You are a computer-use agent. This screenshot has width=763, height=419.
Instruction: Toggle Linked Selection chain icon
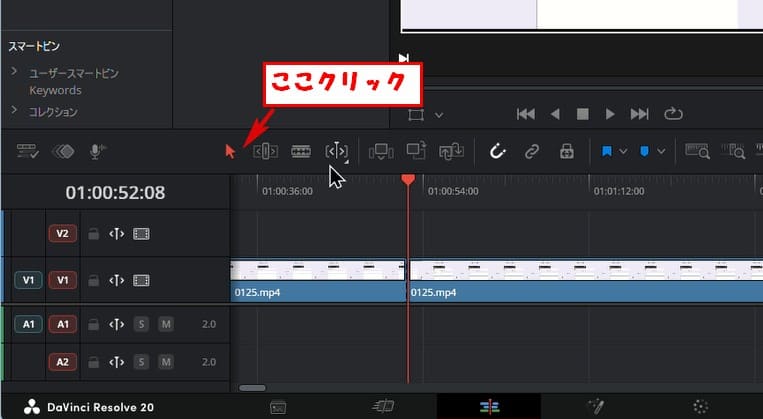click(x=532, y=151)
